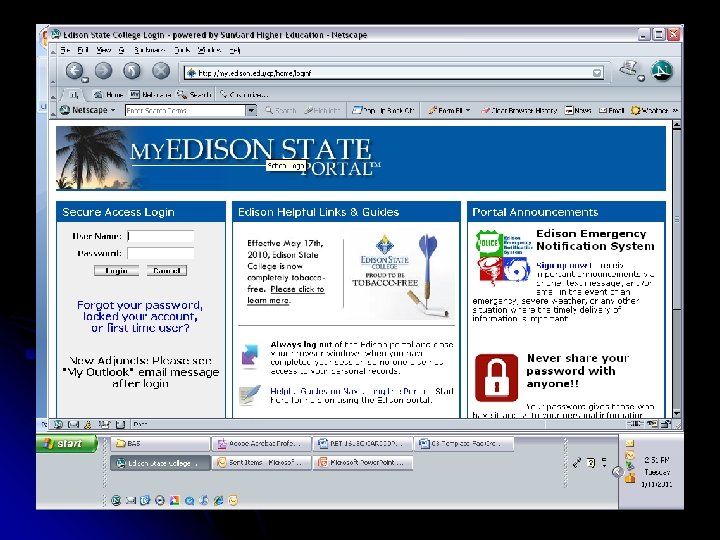
Task: Click Netscape status bar mail icon
Action: tap(73, 424)
